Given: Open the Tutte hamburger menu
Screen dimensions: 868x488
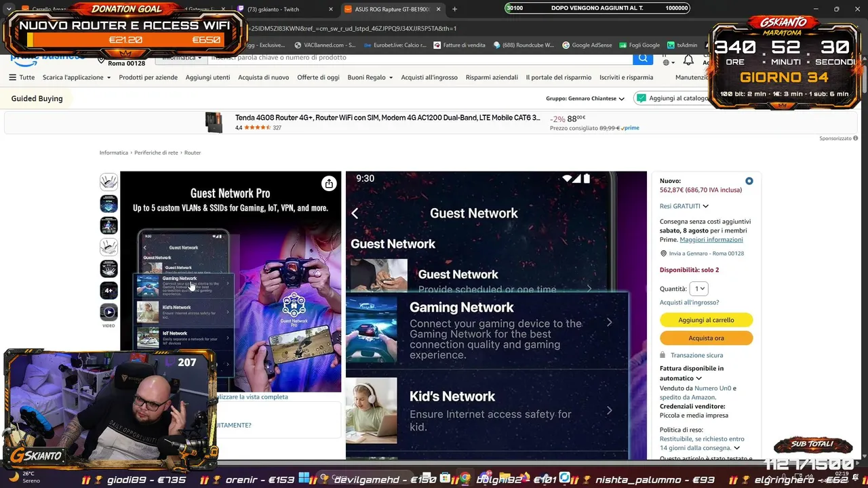Looking at the screenshot, I should tap(22, 77).
